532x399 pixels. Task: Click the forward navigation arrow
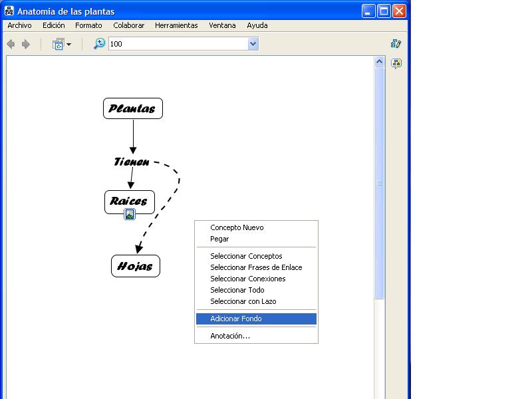[x=26, y=44]
